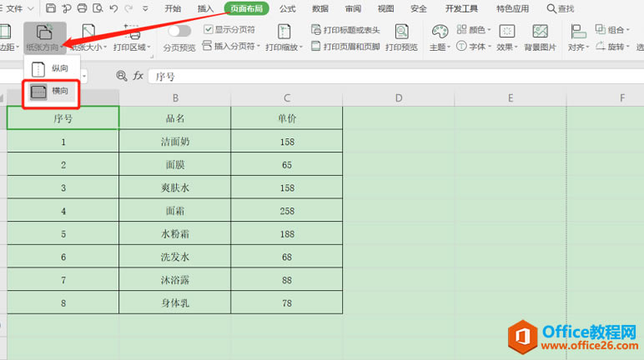
Task: Select column D header
Action: click(x=399, y=98)
